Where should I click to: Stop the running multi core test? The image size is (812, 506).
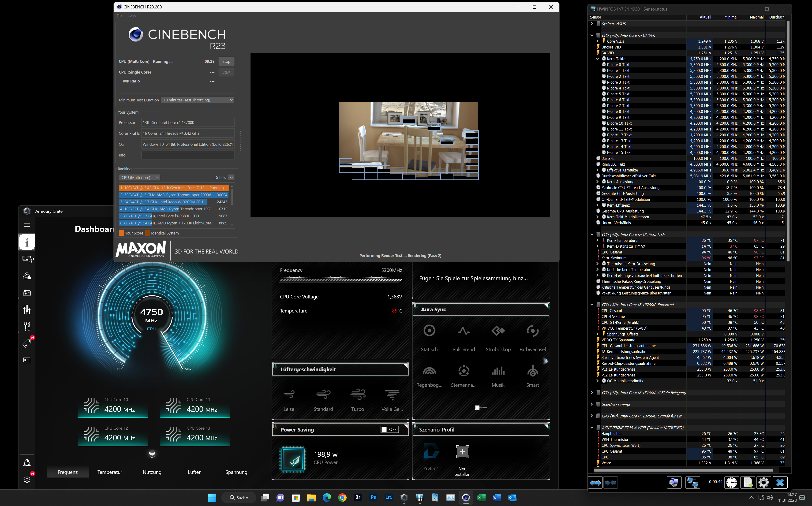tap(226, 62)
